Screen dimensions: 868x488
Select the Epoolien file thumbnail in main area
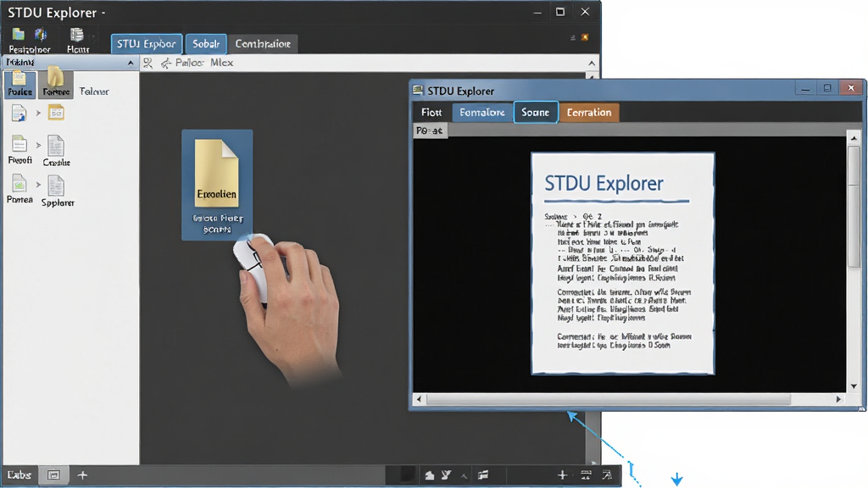pos(217,185)
